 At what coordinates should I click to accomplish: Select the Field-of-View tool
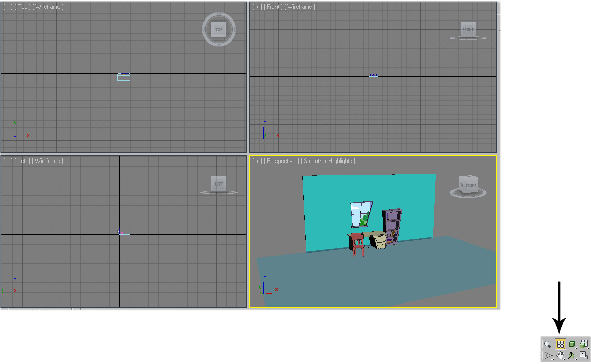548,355
